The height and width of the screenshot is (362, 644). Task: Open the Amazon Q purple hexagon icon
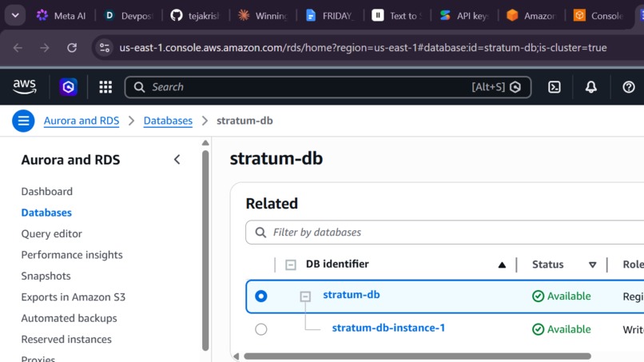(68, 87)
